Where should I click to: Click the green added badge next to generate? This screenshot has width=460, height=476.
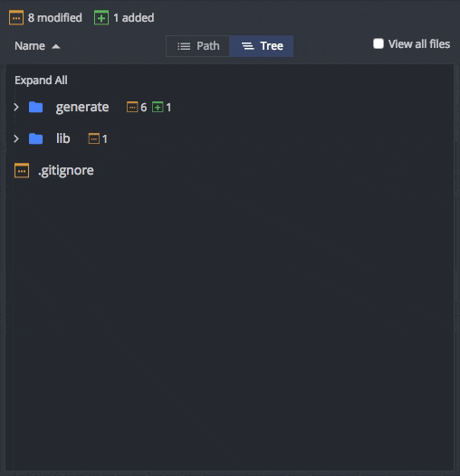tap(158, 107)
